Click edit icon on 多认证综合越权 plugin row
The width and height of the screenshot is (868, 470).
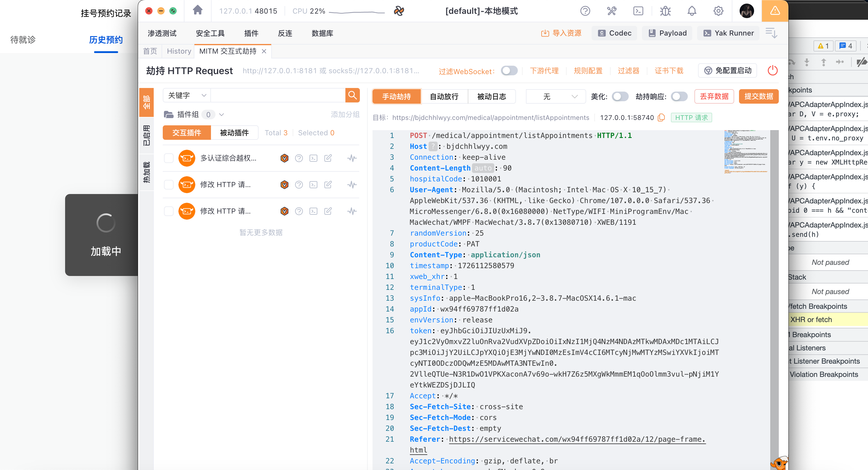pos(328,158)
